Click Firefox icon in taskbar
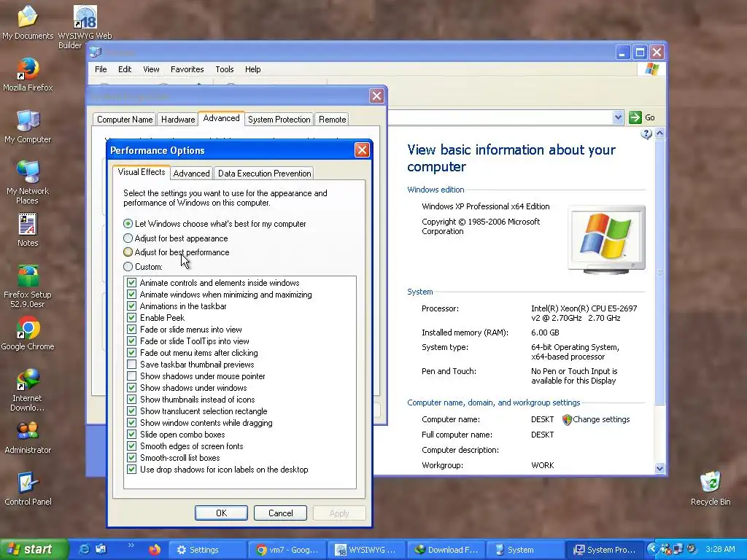This screenshot has height=560, width=747. 155,550
